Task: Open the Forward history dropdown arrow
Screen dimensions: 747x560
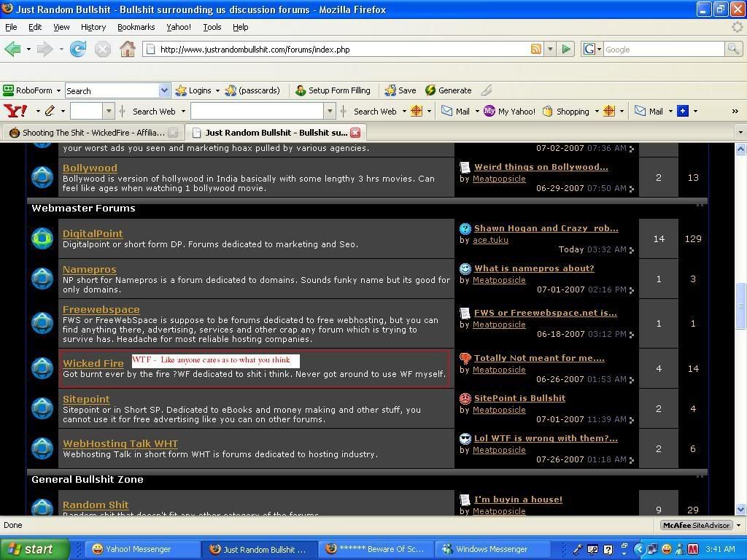Action: pos(61,49)
